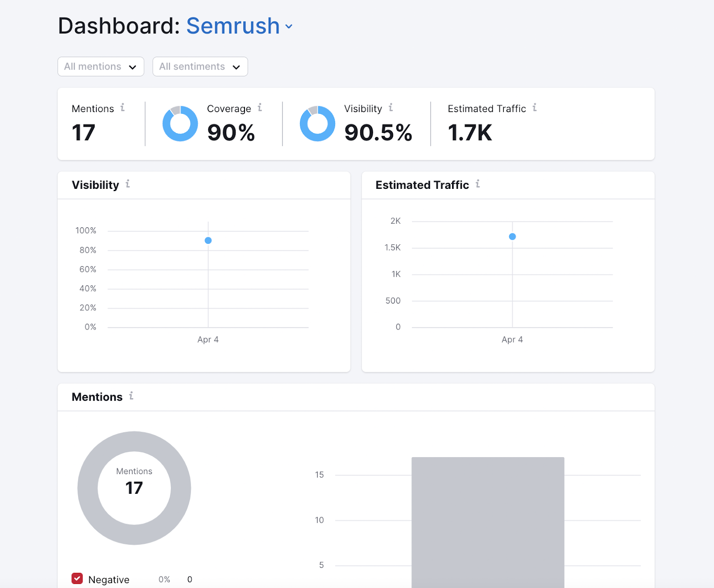Click info icon next to Estimated Traffic summary
Screen dimensions: 714x588
(535, 108)
